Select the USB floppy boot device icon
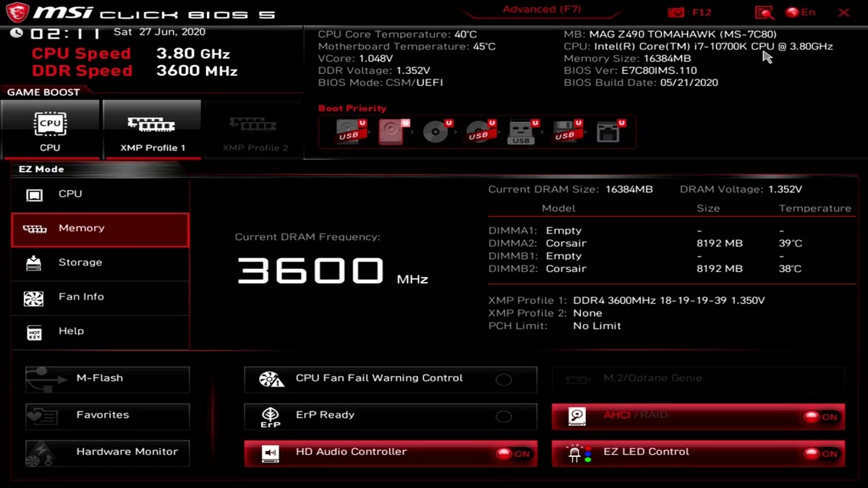Viewport: 868px width, 488px height. pos(566,132)
